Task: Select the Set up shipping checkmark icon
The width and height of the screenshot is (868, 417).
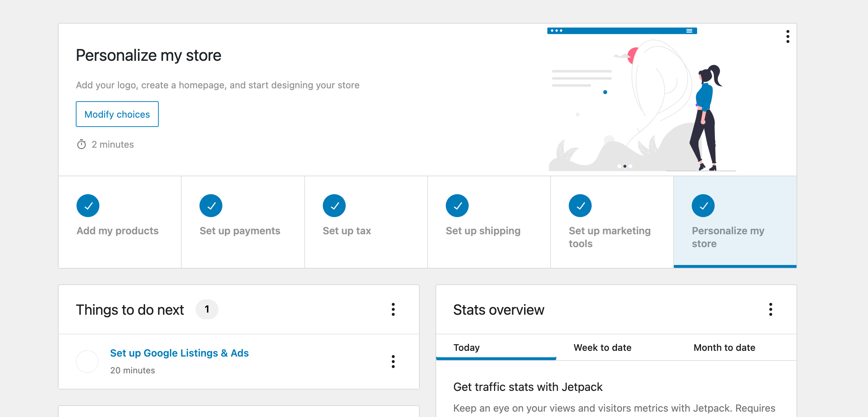Action: click(457, 205)
